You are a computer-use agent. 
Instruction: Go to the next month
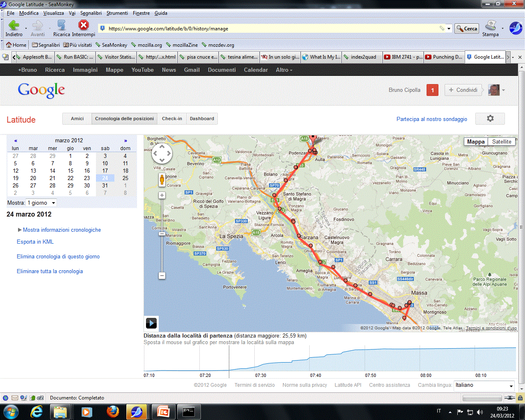point(126,140)
